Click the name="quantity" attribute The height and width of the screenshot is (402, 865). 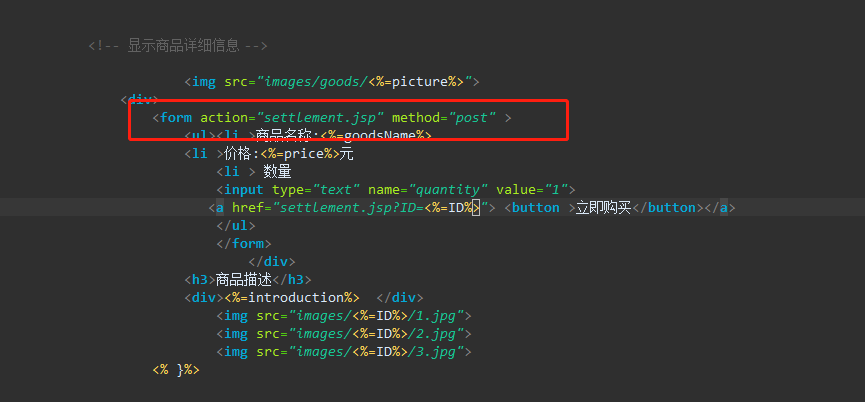pos(428,190)
